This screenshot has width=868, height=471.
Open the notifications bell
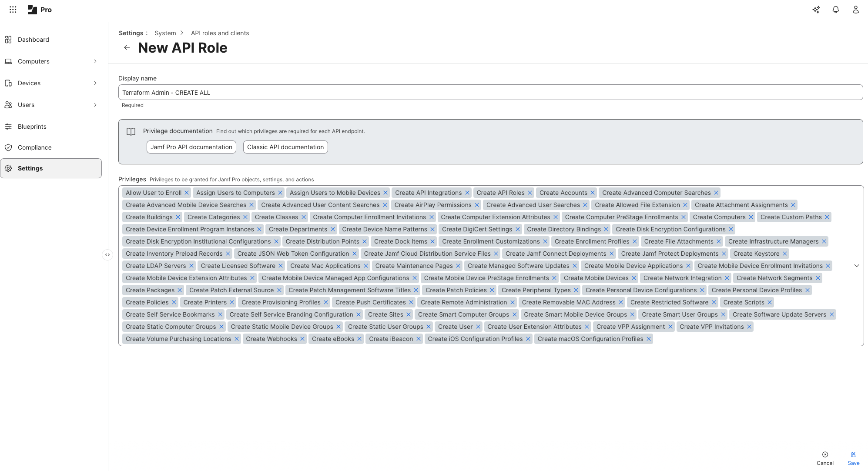836,10
